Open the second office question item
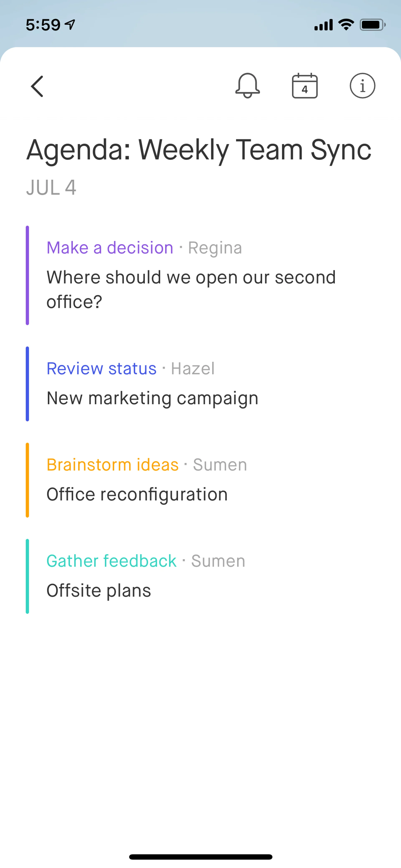Screen dimensions: 401x868 tap(191, 289)
